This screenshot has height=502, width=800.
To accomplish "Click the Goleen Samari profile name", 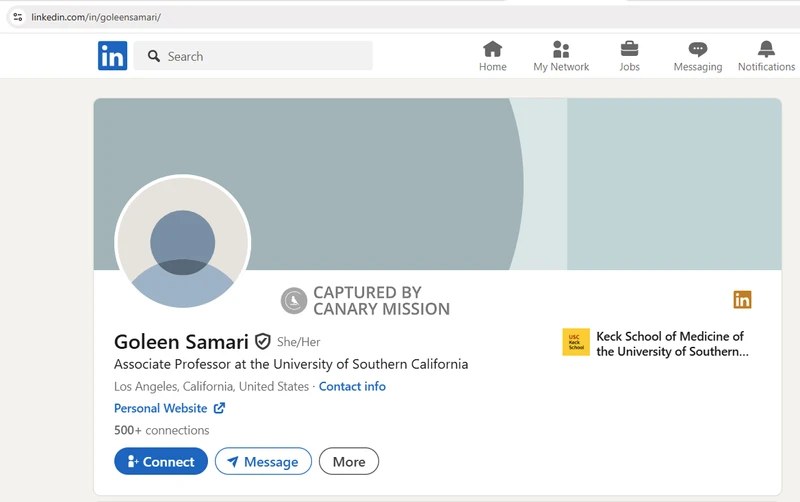I will pos(181,342).
